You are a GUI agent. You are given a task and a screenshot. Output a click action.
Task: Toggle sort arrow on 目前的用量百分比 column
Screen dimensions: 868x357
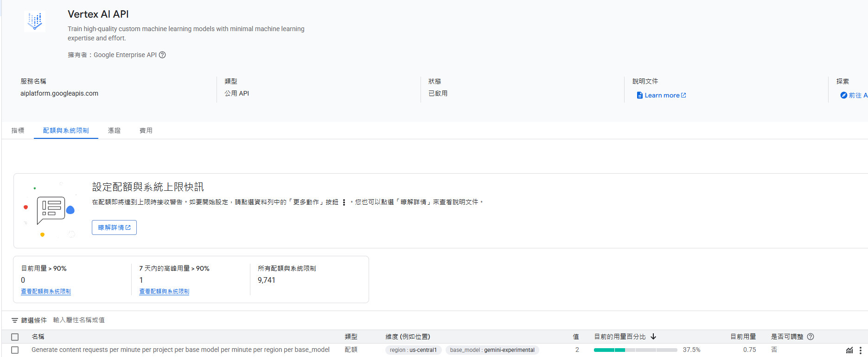tap(653, 337)
